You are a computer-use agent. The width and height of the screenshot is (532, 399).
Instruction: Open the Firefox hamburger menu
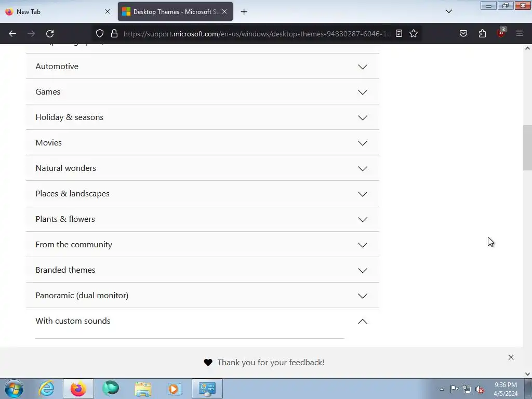(x=520, y=33)
